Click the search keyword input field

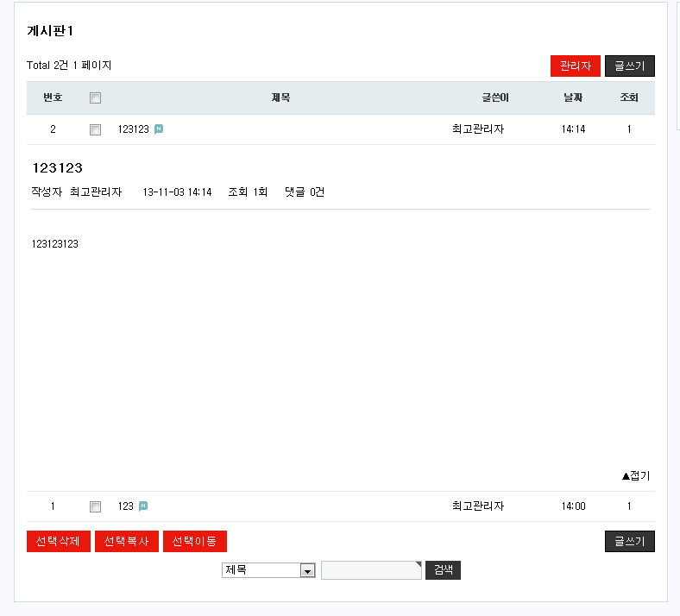pyautogui.click(x=370, y=570)
